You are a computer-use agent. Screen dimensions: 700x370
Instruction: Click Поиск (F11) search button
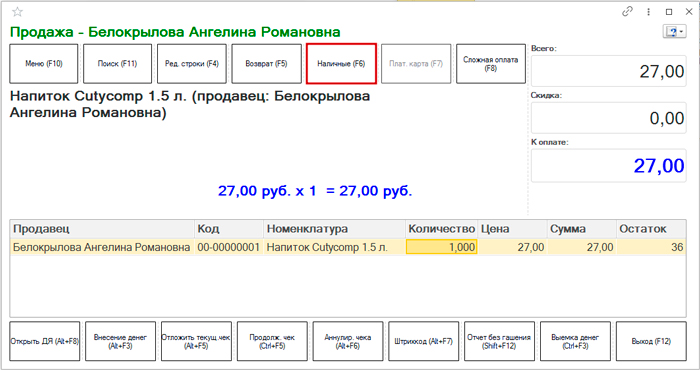pos(117,63)
